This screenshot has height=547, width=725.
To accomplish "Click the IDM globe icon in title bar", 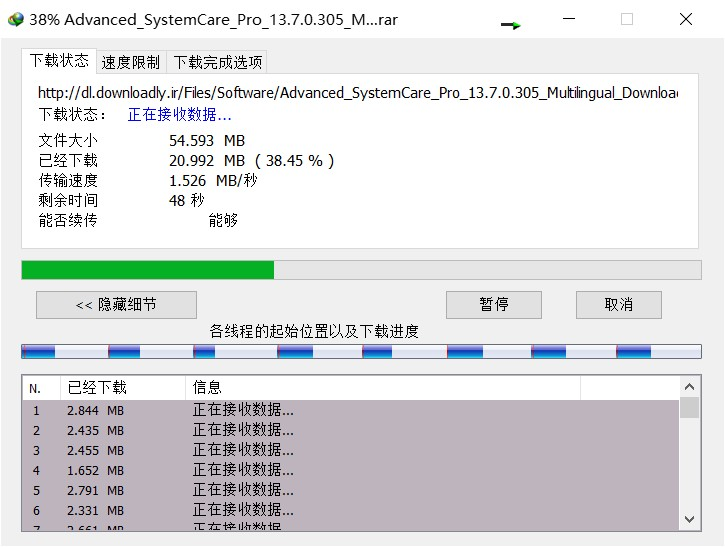I will (15, 19).
